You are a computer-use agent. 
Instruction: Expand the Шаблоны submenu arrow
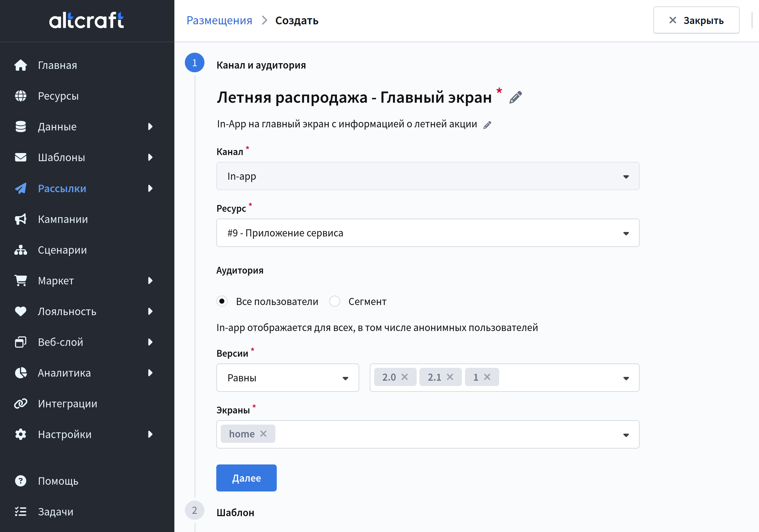[150, 157]
